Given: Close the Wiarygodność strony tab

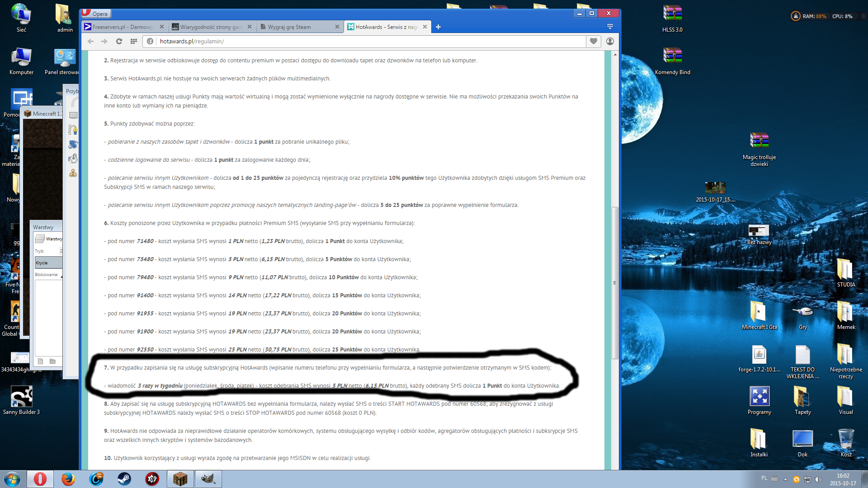Looking at the screenshot, I should (250, 27).
